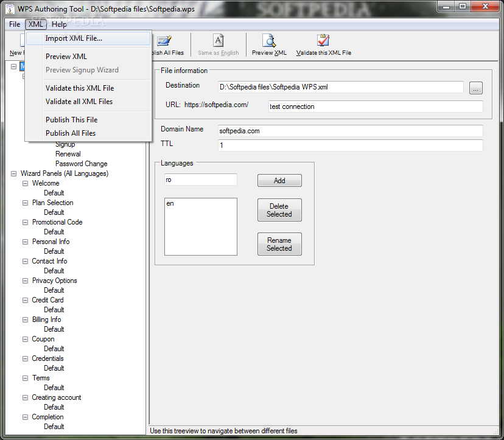Click the URL field containing test connection
The width and height of the screenshot is (504, 440).
[376, 107]
